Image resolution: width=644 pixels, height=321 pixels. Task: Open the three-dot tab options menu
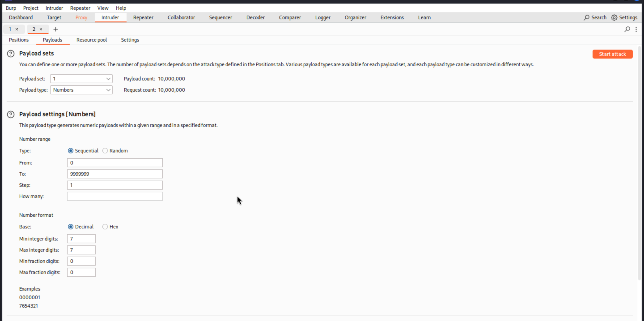[636, 29]
